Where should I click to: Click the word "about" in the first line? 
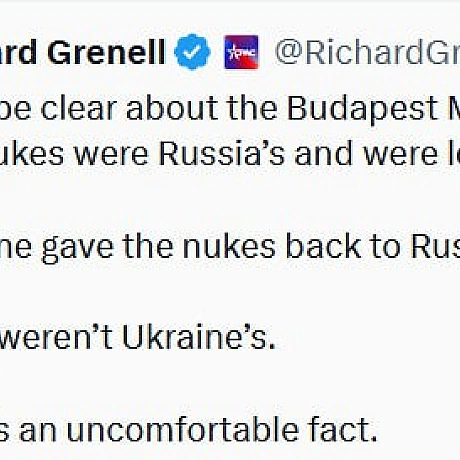coord(171,109)
